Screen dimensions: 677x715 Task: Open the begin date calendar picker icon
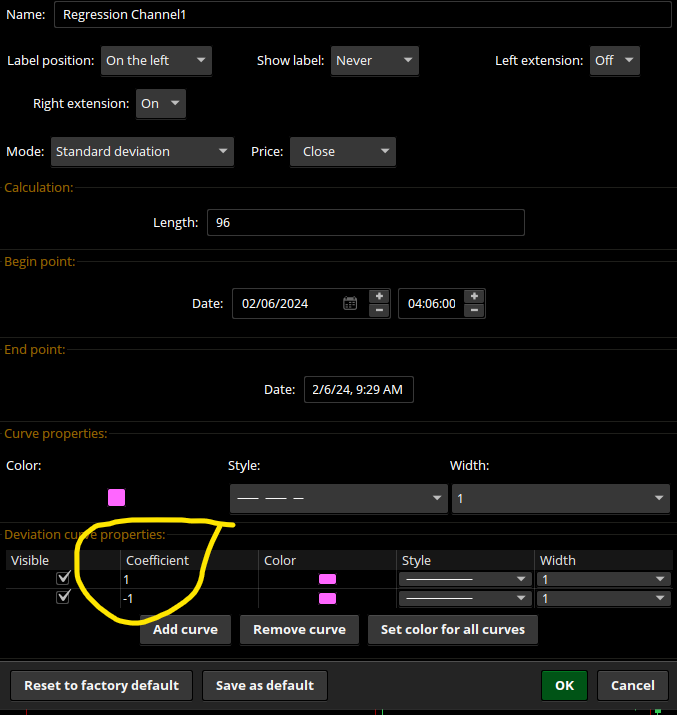[x=350, y=303]
